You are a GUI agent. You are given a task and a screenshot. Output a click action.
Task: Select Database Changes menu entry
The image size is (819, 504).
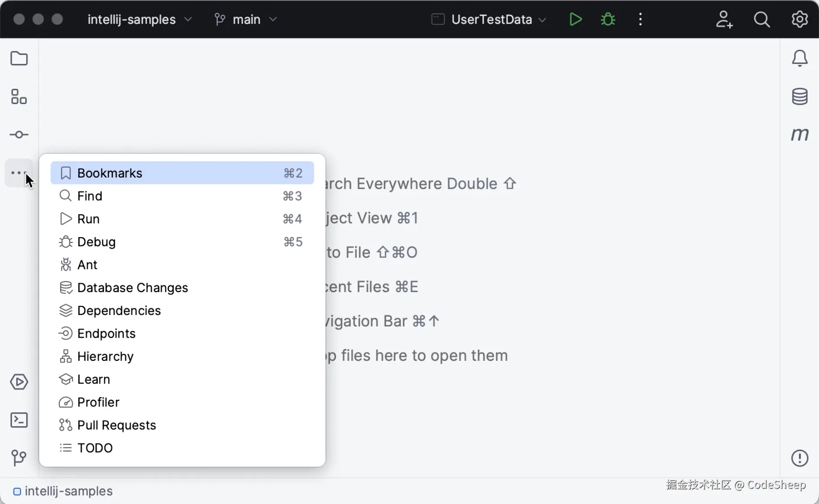pos(182,288)
